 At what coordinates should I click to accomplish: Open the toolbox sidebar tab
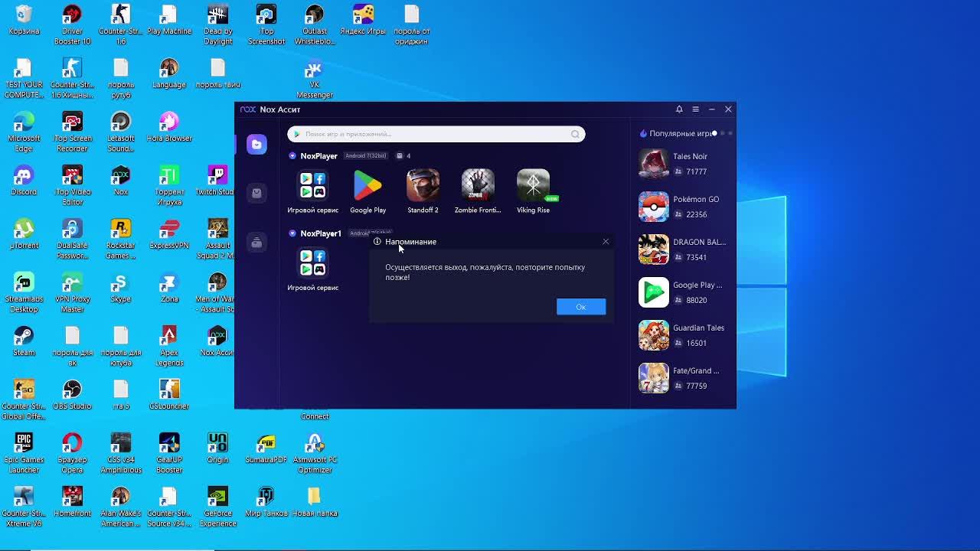(x=256, y=243)
